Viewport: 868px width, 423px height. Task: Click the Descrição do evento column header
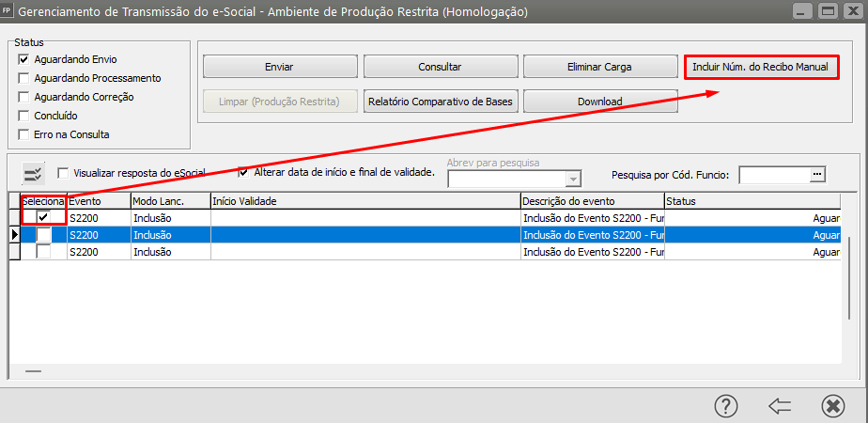(x=593, y=201)
